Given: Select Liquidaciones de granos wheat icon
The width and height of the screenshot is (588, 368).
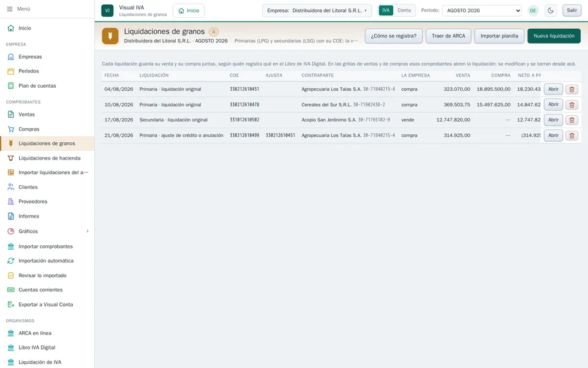Looking at the screenshot, I should (11, 144).
